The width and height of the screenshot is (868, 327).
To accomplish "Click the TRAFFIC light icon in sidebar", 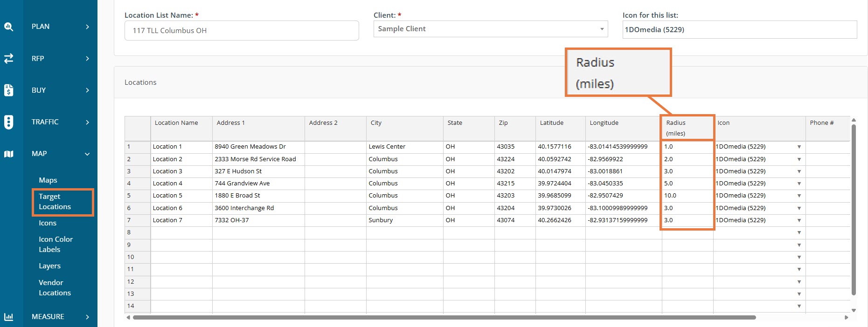I will [x=9, y=122].
